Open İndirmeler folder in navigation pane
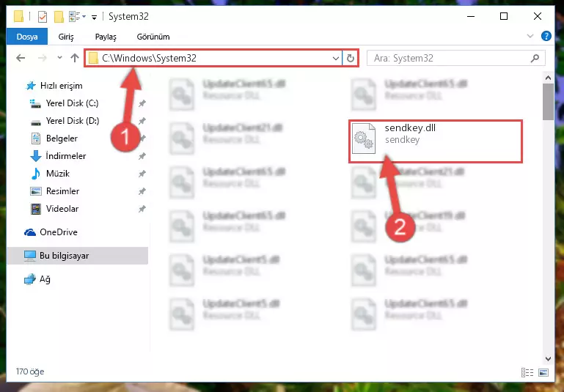Screen dimensions: 564x392 pos(66,156)
